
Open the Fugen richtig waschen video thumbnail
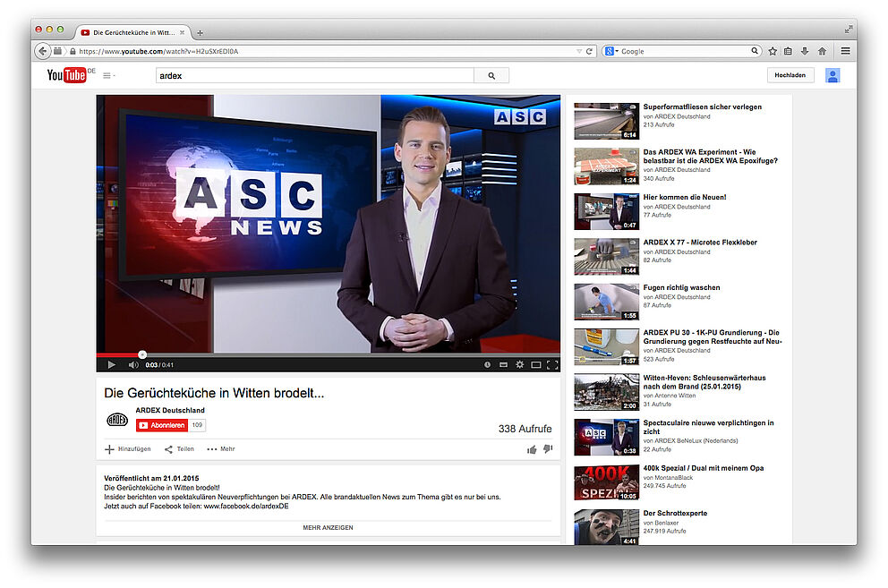click(x=606, y=302)
